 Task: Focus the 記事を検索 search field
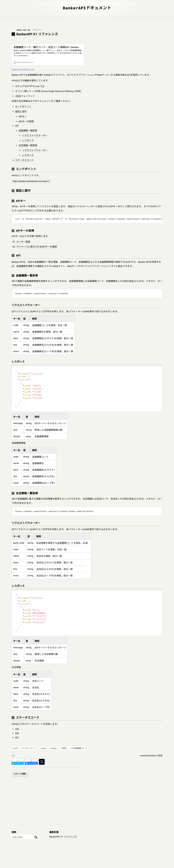pos(22,837)
